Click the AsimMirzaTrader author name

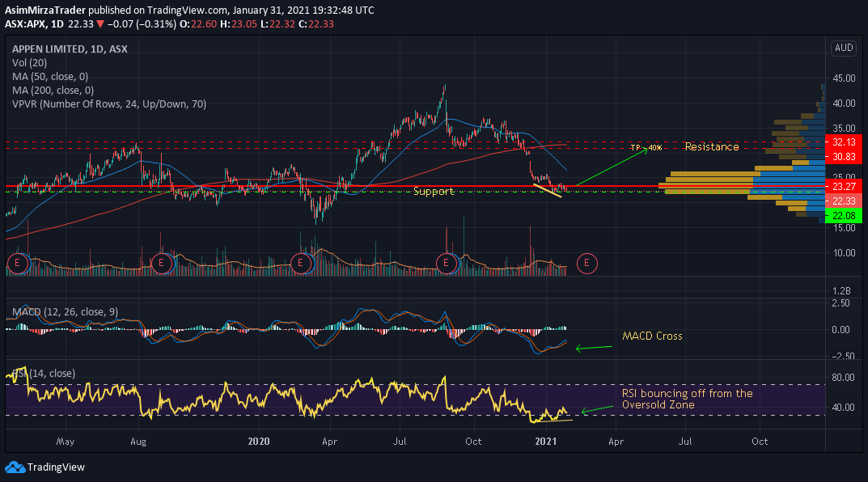point(45,10)
